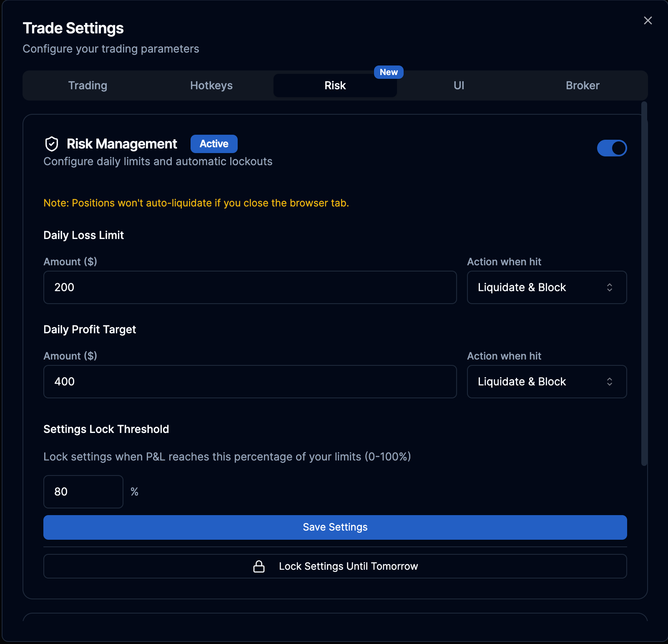This screenshot has width=668, height=644.
Task: Click the shield icon beside Risk Management
Action: tap(52, 144)
